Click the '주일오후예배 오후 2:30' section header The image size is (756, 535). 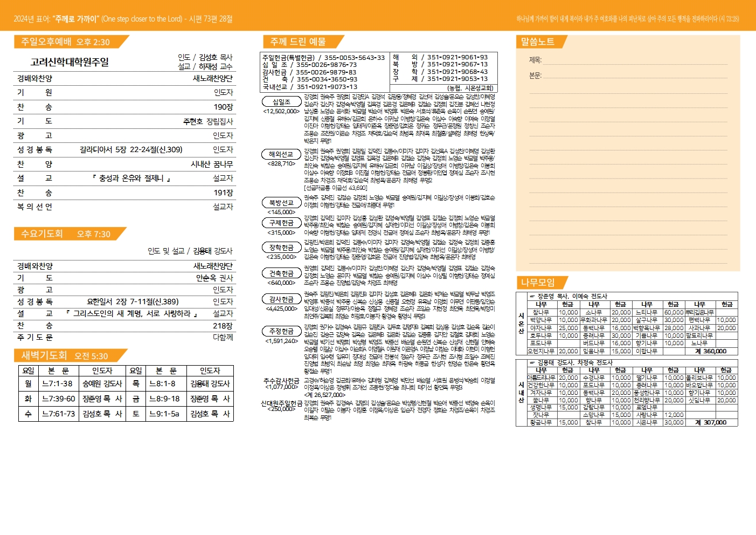[x=71, y=42]
